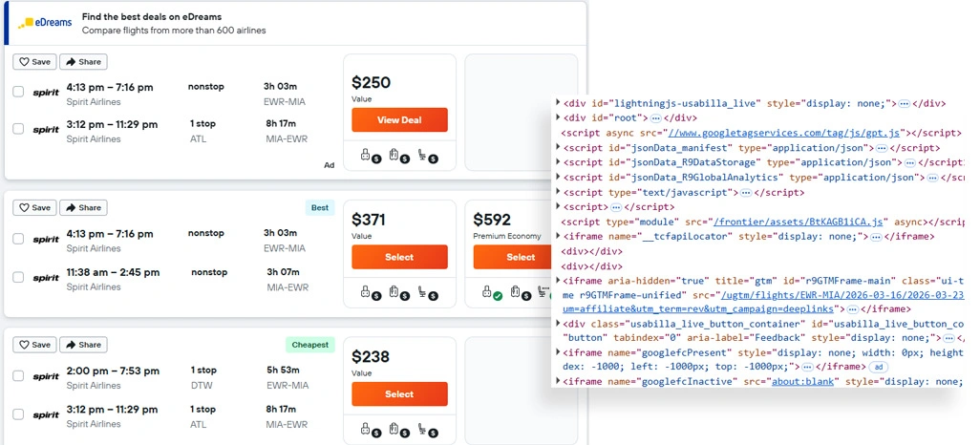The height and width of the screenshot is (445, 980).
Task: Expand the div with id root
Action: (x=558, y=118)
